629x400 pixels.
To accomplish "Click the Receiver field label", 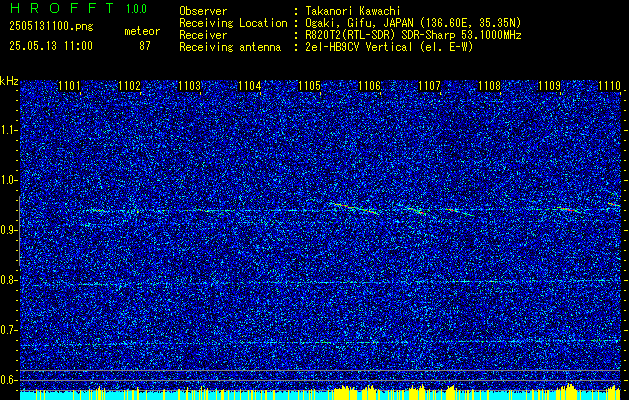I will point(203,35).
